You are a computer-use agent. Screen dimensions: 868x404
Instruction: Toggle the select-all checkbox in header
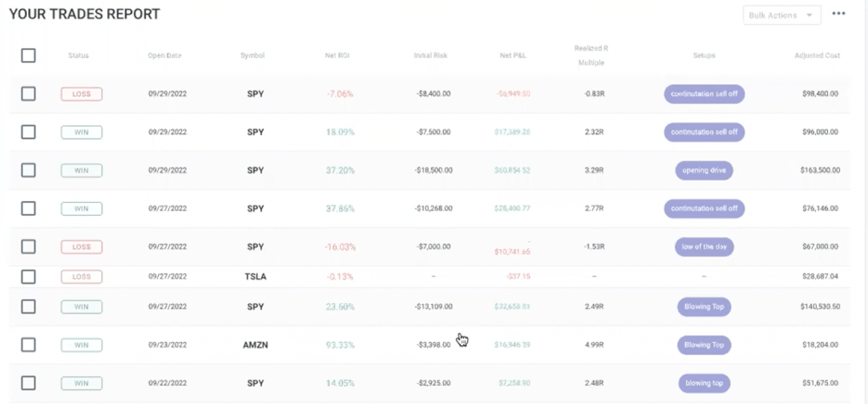28,55
